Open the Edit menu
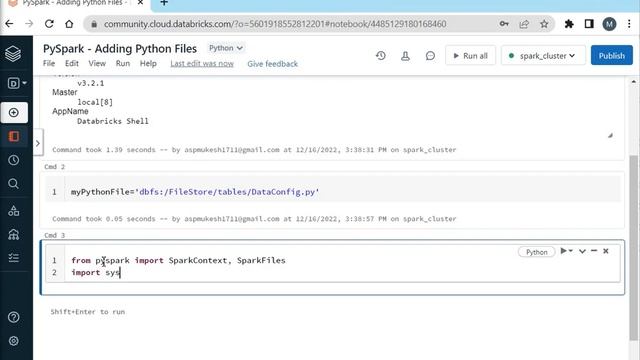 [x=71, y=64]
